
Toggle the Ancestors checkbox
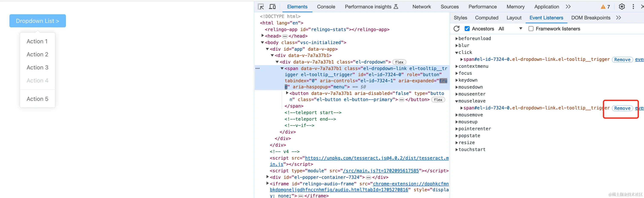[x=467, y=29]
